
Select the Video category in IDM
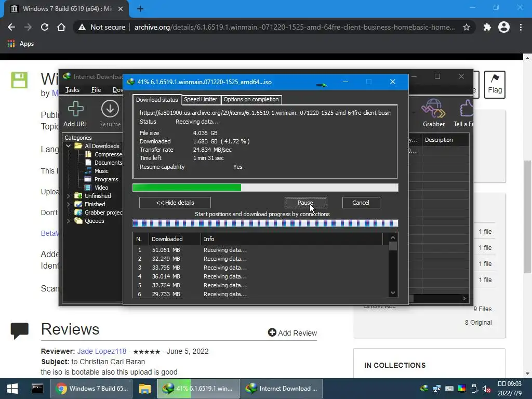coord(101,188)
